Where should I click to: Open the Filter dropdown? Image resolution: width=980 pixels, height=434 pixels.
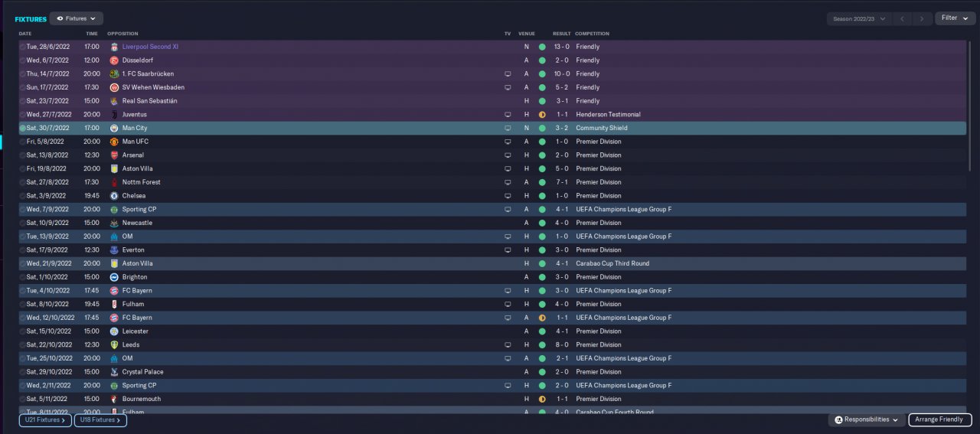[955, 18]
